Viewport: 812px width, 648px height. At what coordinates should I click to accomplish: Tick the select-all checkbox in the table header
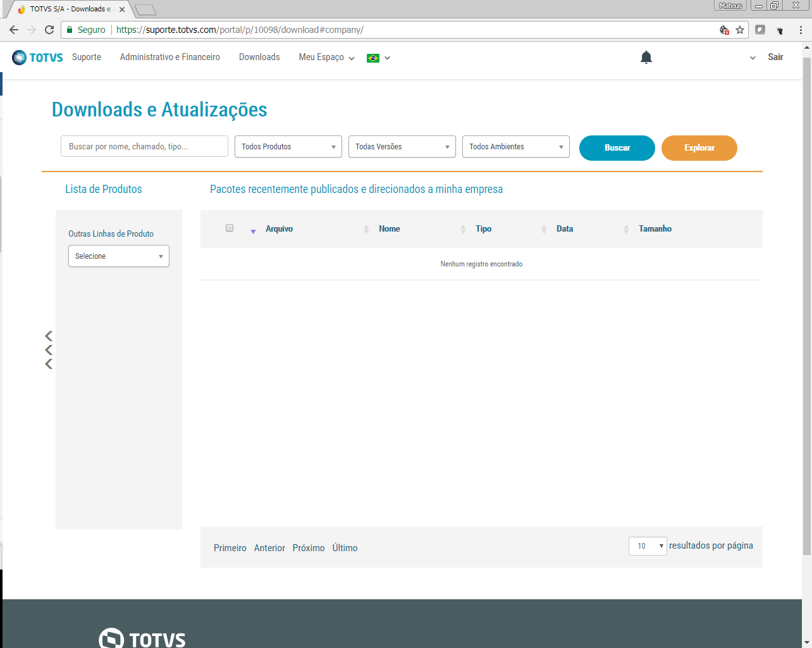click(x=230, y=228)
